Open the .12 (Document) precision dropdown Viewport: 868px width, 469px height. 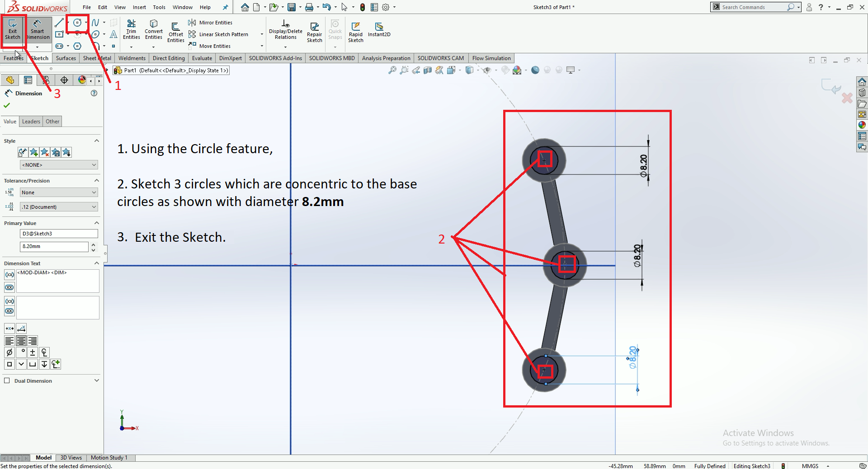59,207
